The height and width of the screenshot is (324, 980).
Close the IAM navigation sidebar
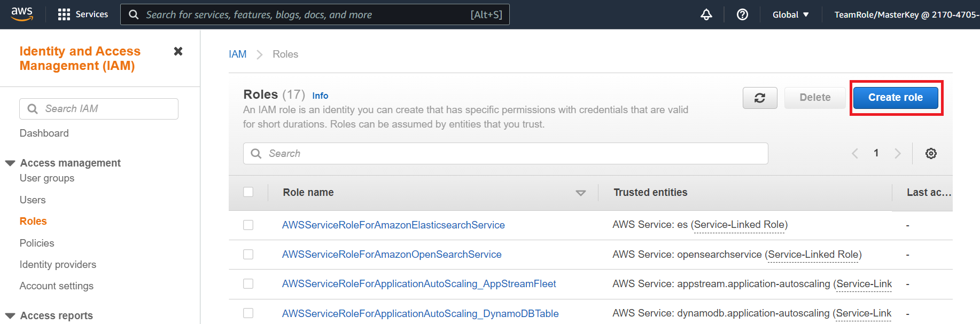click(x=178, y=51)
